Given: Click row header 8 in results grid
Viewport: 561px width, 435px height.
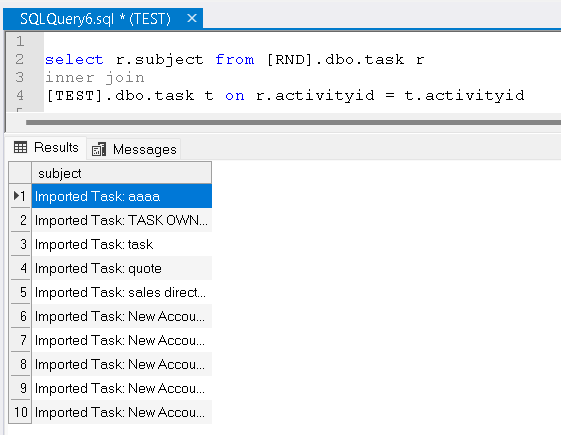Looking at the screenshot, I should (x=20, y=364).
